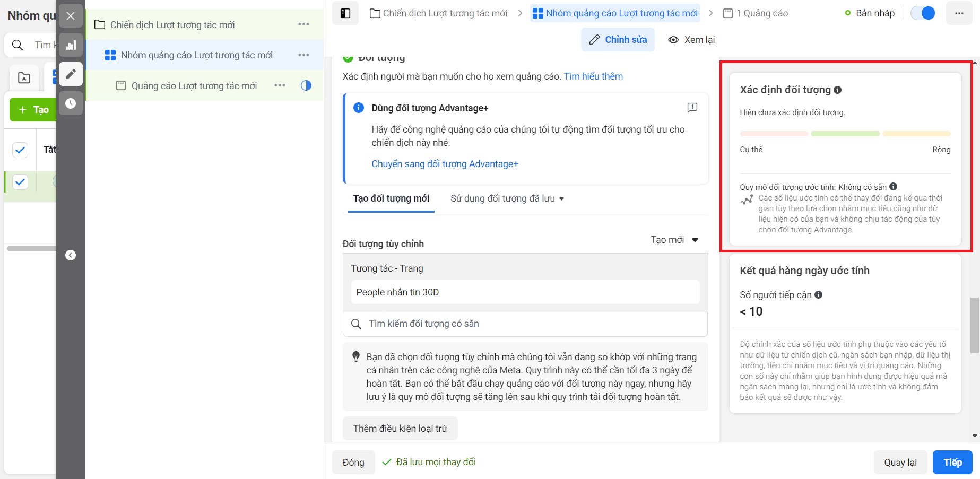
Task: Click Chuyển sang đối tượng Advantage+ link
Action: click(x=445, y=164)
